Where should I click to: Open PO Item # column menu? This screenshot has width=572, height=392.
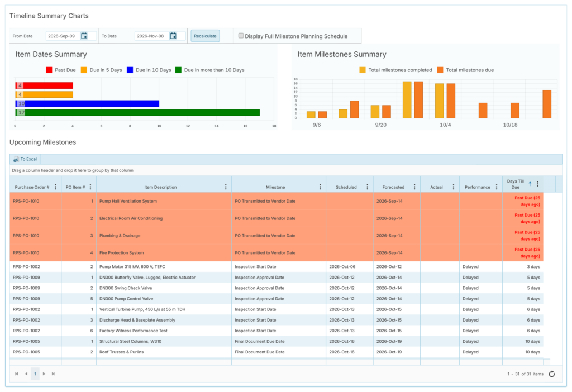[90, 187]
